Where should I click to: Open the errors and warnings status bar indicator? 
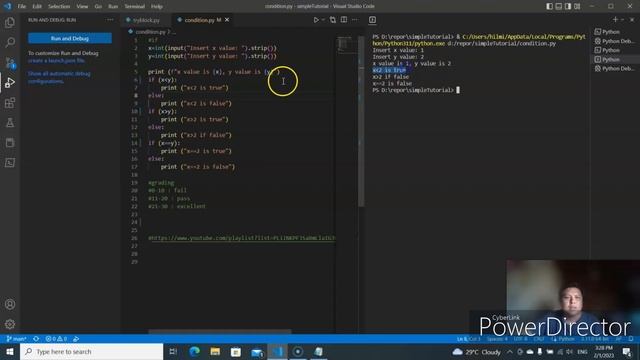click(56, 339)
